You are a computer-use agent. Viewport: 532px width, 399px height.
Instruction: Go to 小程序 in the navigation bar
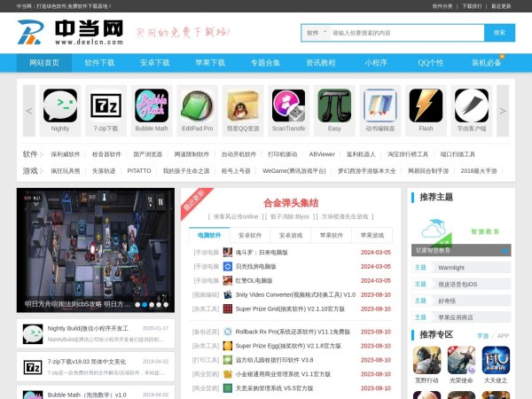[x=376, y=63]
